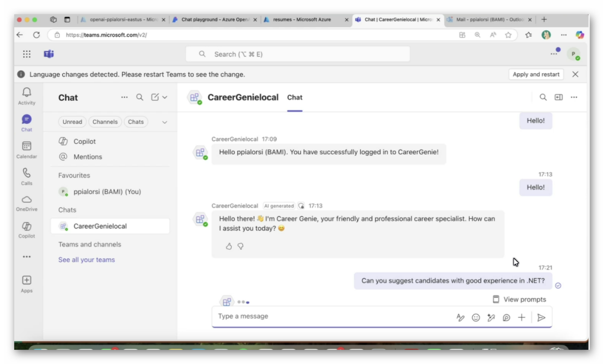Expand the chat filters chevron

[165, 122]
